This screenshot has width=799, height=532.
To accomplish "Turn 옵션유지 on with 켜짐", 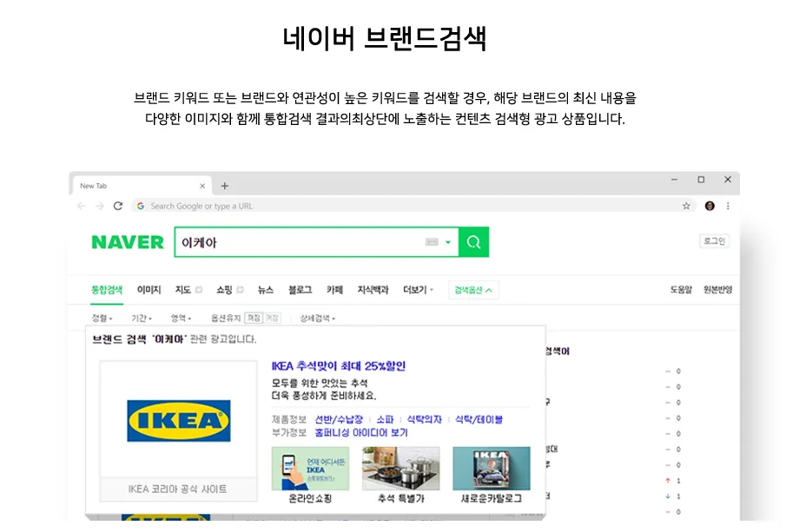I will click(272, 319).
